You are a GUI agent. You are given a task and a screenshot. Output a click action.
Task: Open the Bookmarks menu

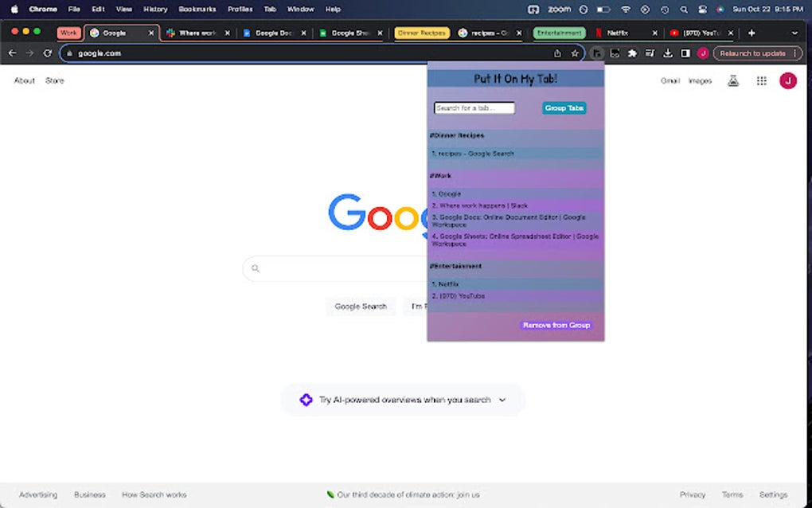[x=197, y=10]
